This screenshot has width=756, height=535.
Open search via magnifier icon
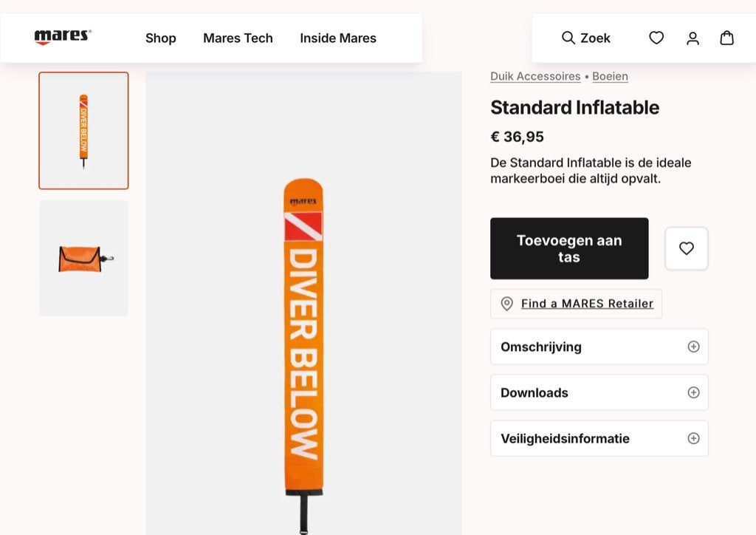click(568, 38)
